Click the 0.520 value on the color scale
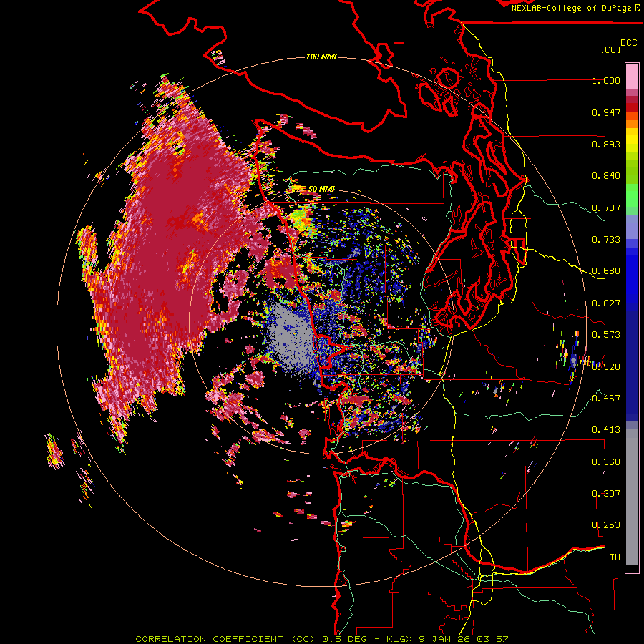Screen dimensions: 644x644 (x=606, y=366)
